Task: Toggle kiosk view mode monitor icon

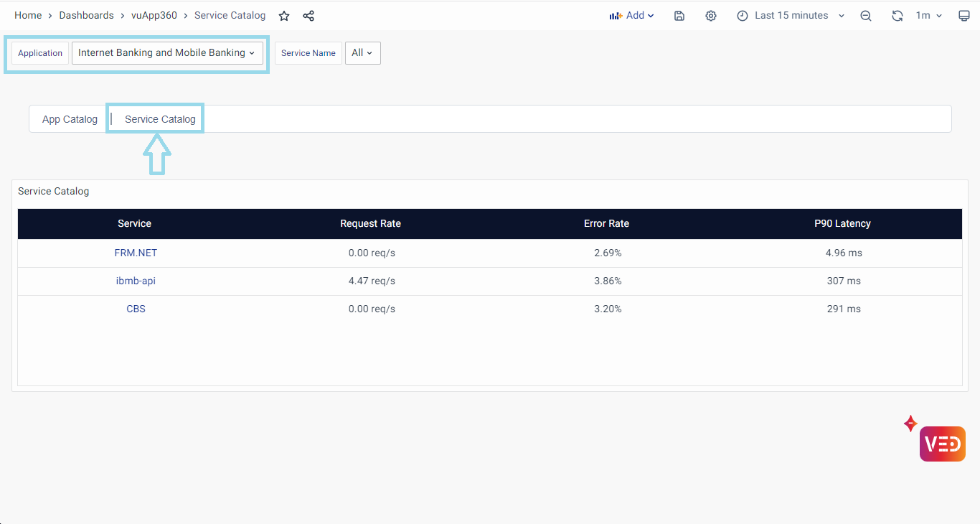Action: click(964, 16)
